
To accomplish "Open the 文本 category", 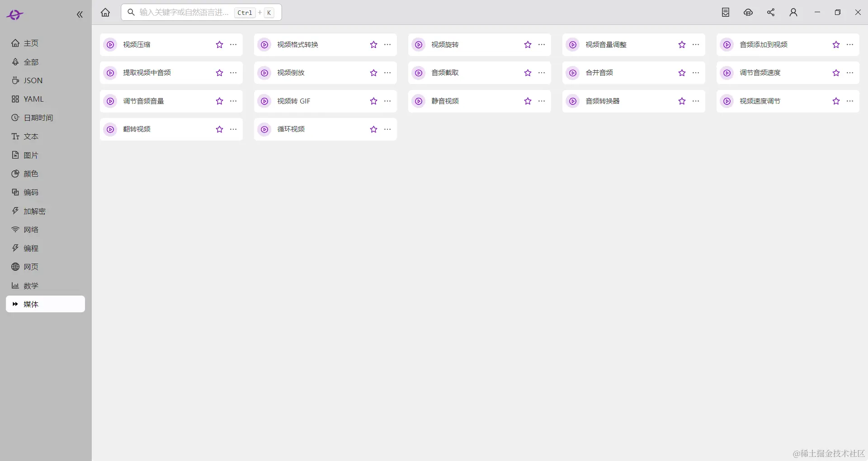I will [45, 136].
